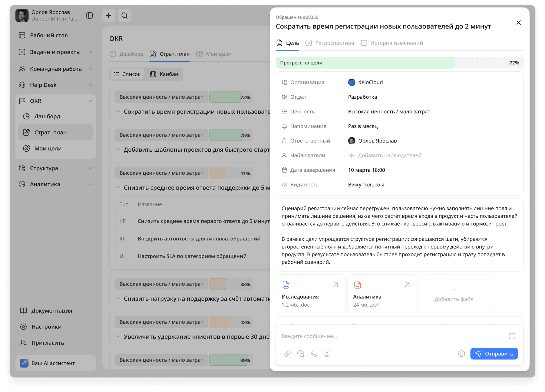Click the plus button in top bar
545x392 pixels.
point(108,16)
